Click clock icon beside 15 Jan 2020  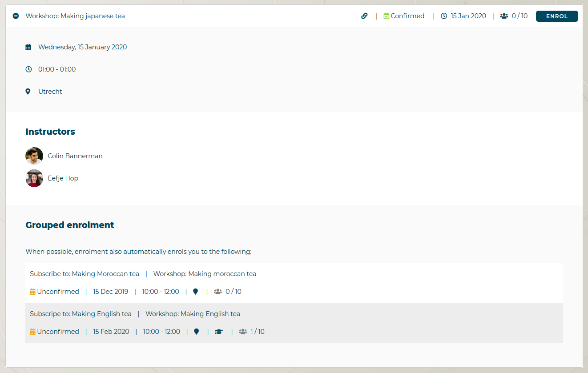444,16
